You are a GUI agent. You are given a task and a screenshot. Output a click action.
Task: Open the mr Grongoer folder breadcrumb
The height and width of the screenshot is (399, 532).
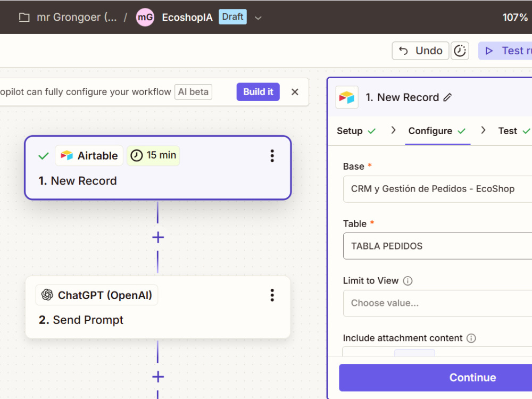[77, 17]
